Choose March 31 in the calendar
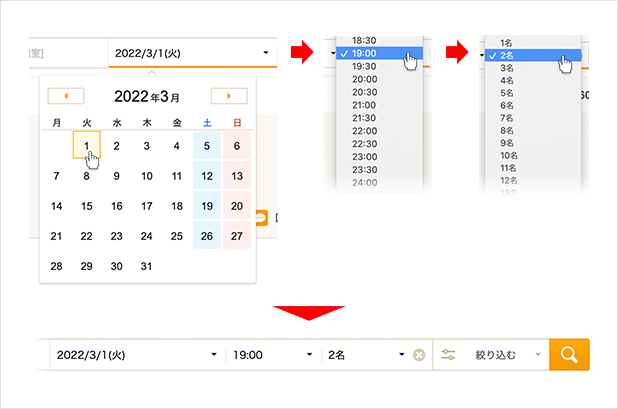 tap(147, 266)
